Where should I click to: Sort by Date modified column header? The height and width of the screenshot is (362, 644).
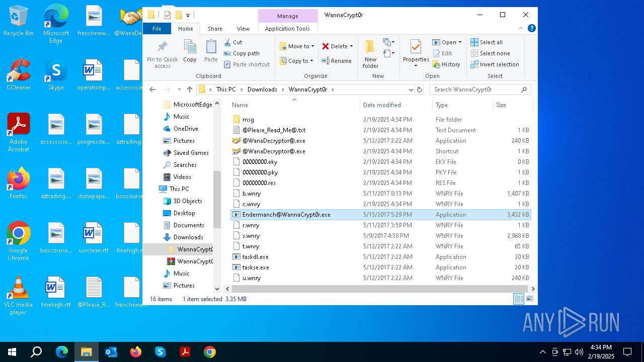click(x=396, y=105)
